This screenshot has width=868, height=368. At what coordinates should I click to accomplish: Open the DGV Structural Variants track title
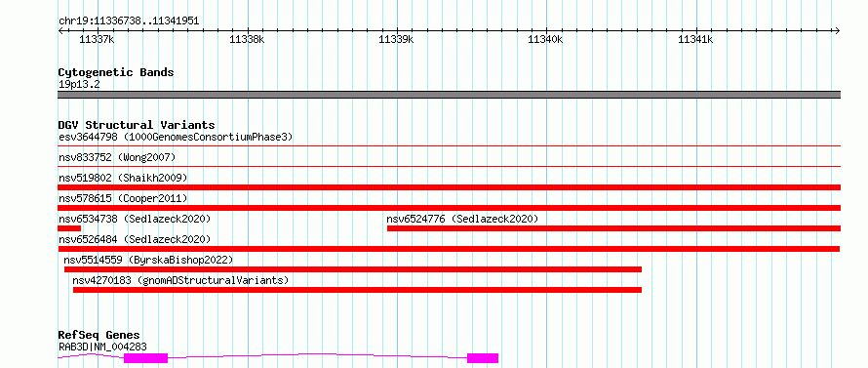[137, 125]
